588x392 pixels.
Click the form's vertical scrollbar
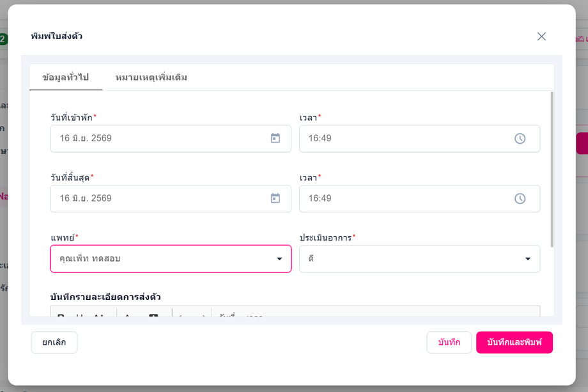point(552,169)
